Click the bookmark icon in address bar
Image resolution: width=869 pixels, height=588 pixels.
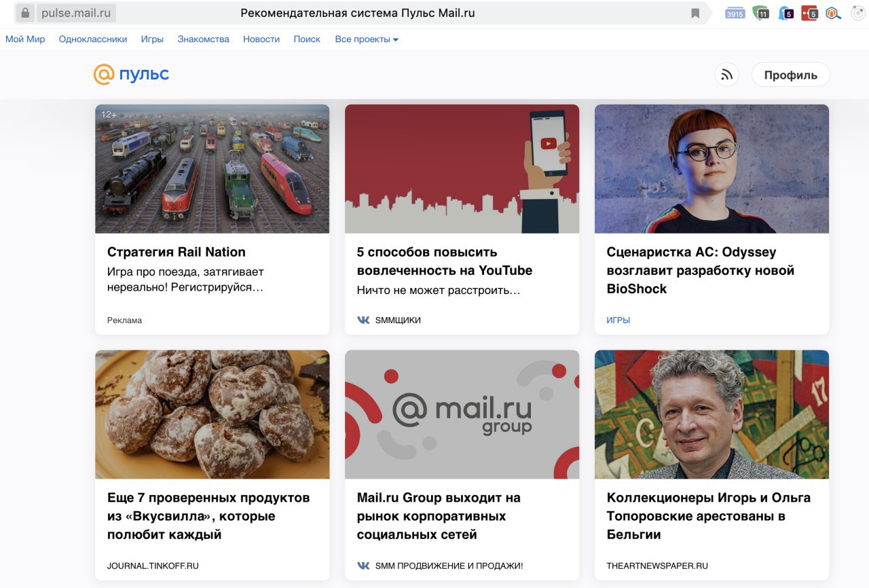point(695,13)
